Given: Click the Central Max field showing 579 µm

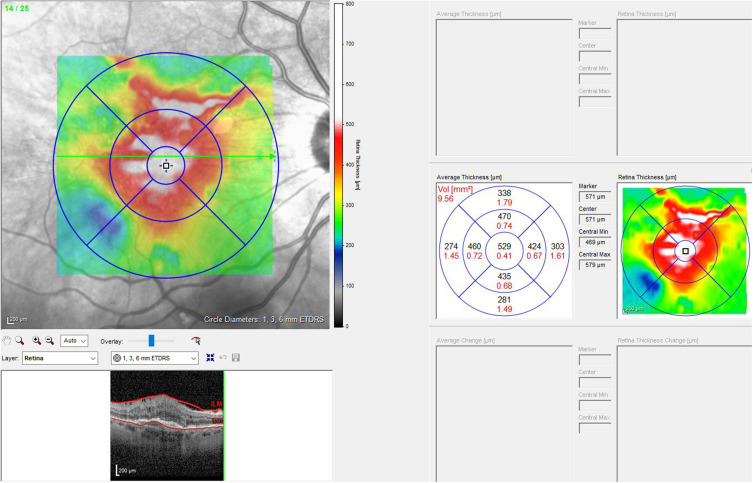Looking at the screenshot, I should pyautogui.click(x=594, y=265).
